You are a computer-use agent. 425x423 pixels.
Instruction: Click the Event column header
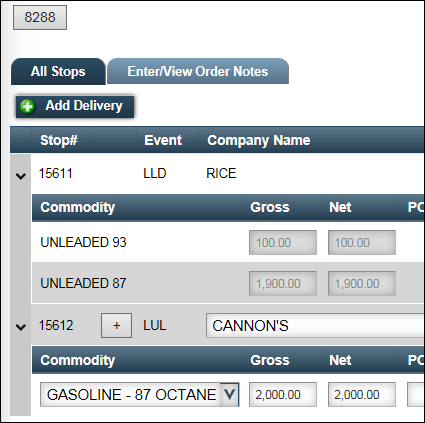(x=163, y=140)
